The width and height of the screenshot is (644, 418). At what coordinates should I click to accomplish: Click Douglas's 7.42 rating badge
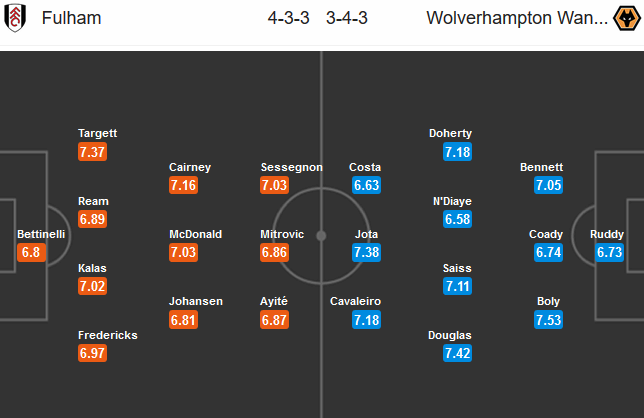tap(457, 354)
